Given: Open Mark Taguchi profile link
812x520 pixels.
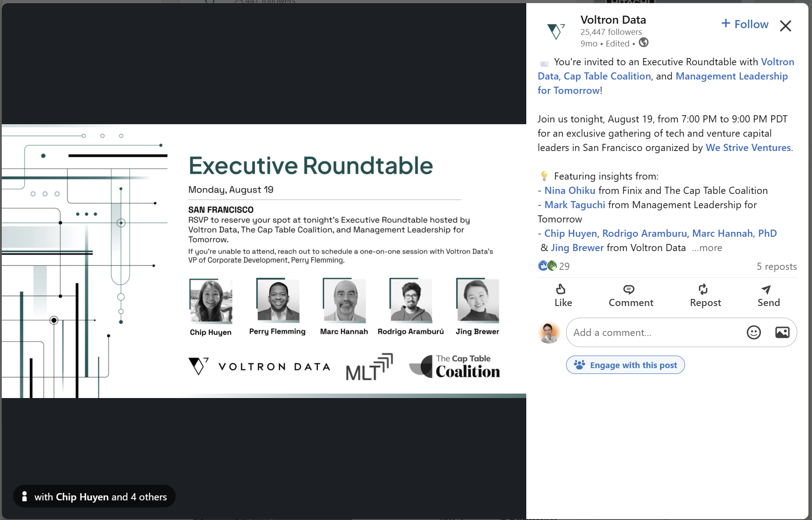Looking at the screenshot, I should (x=575, y=205).
